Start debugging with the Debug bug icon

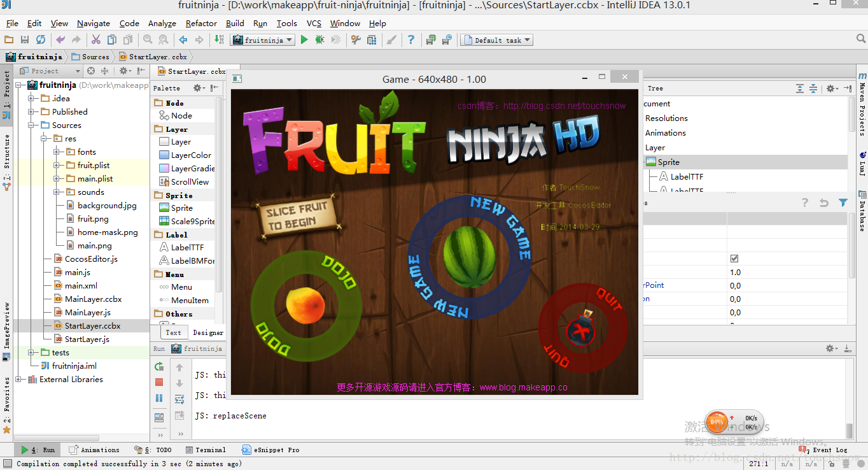319,40
